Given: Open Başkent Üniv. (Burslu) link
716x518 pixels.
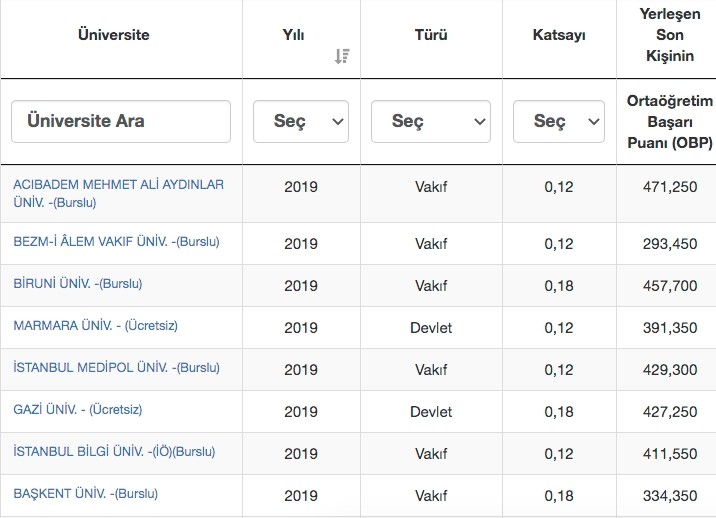Looking at the screenshot, I should [x=85, y=493].
